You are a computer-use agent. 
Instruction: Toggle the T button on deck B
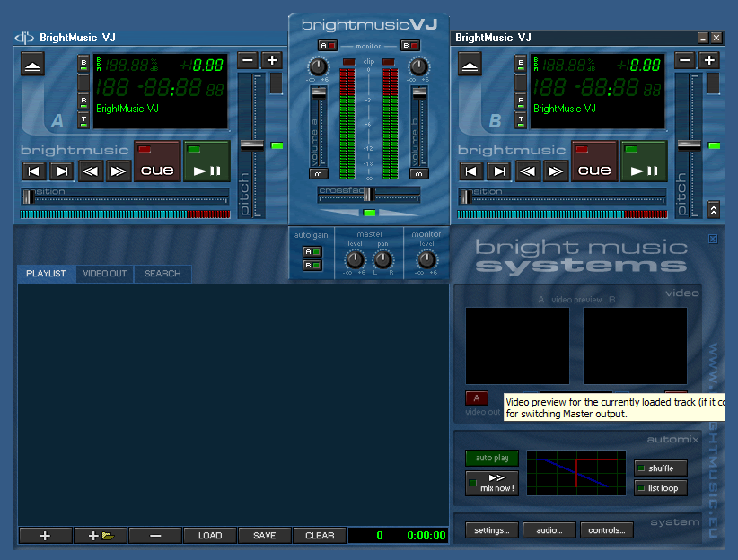(x=521, y=121)
